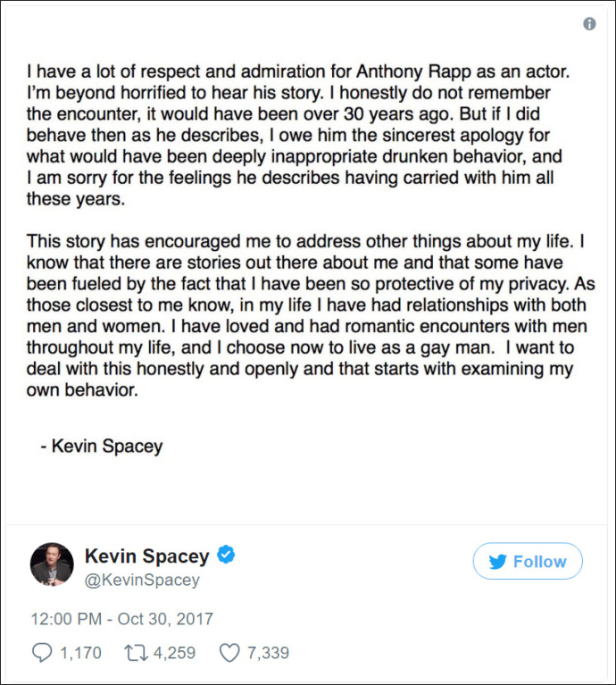
Task: Click the "Kevin Spacey" display name
Action: click(x=146, y=556)
